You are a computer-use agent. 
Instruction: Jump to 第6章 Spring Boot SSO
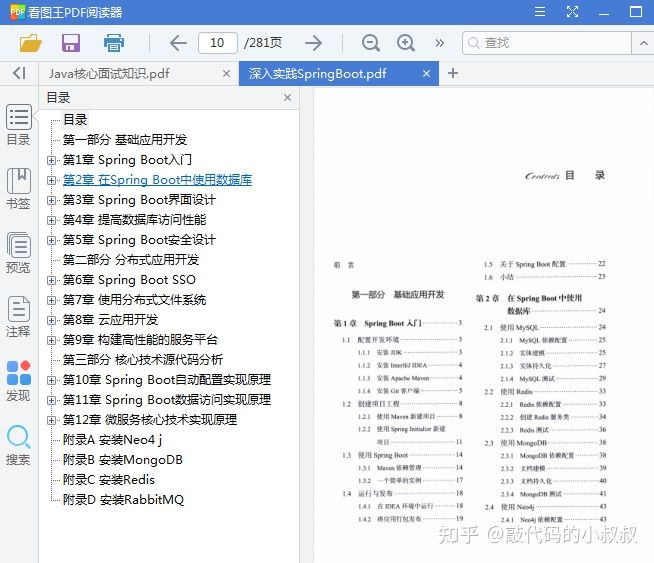coord(129,280)
